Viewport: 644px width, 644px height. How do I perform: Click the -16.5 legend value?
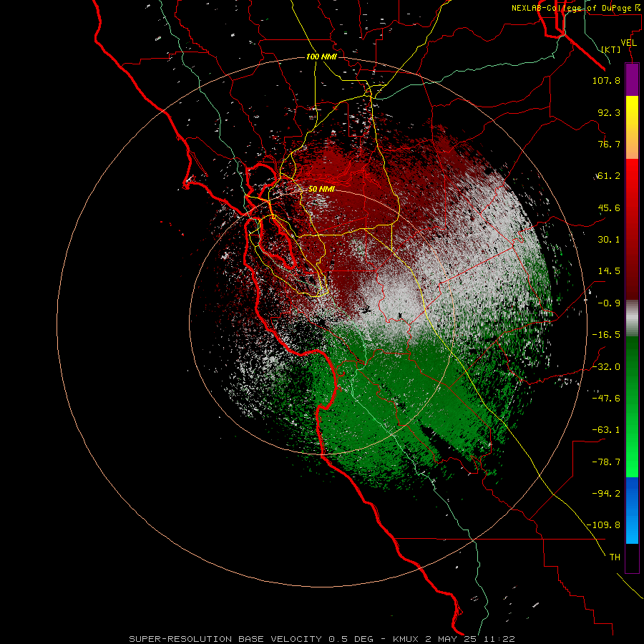pos(606,335)
